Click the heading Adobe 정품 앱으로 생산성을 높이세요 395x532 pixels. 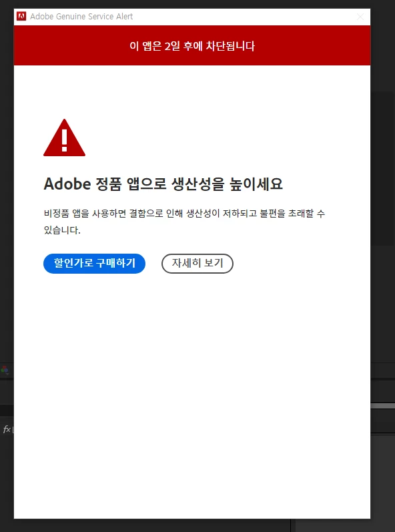[x=163, y=184]
